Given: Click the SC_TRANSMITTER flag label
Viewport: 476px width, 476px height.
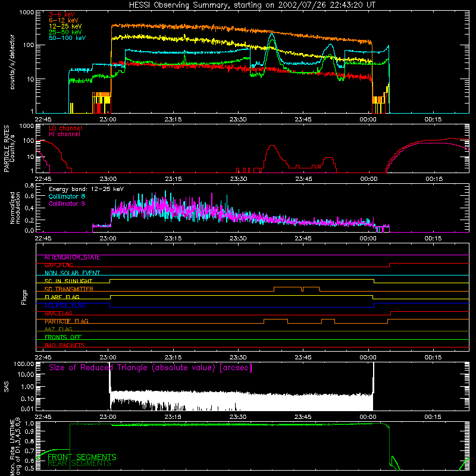Looking at the screenshot, I should (x=68, y=289).
